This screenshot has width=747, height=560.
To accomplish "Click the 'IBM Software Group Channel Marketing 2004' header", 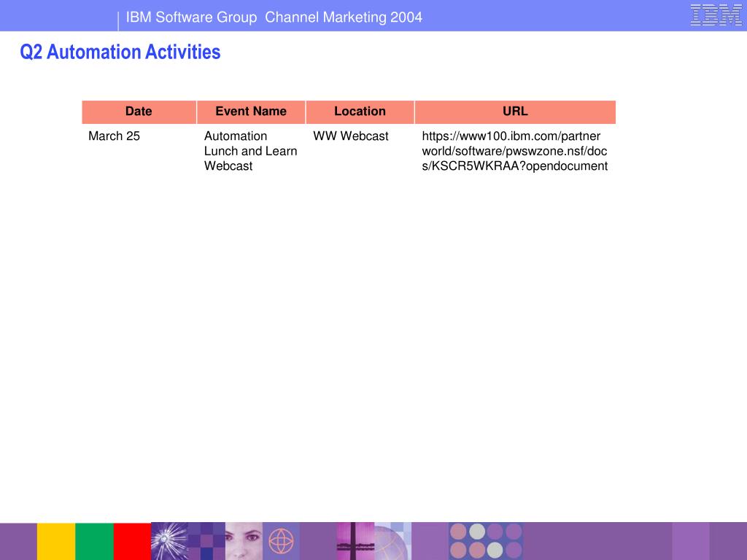I will [274, 17].
